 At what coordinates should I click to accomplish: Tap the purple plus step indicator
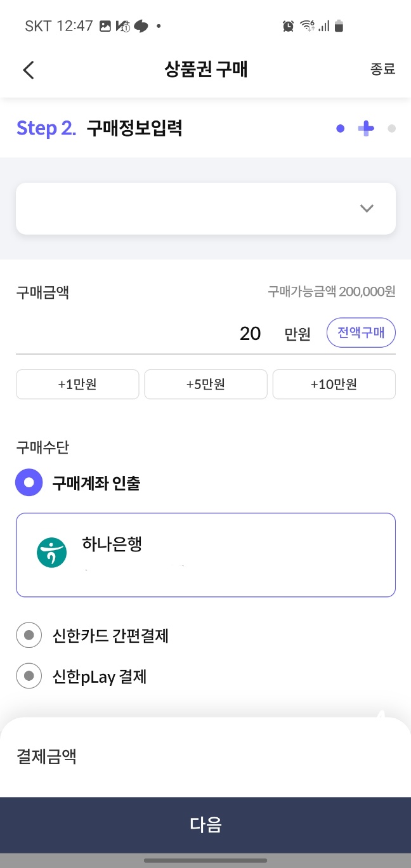tap(366, 128)
